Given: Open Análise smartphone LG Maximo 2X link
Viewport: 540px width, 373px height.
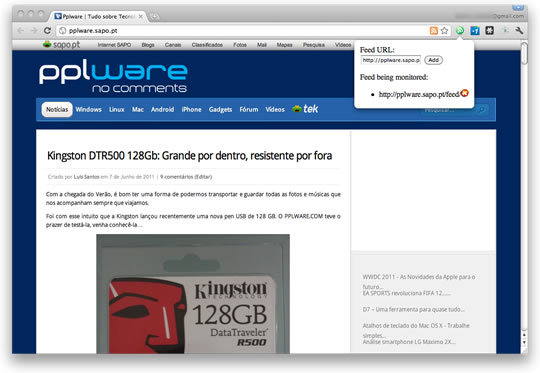Looking at the screenshot, I should pyautogui.click(x=409, y=342).
